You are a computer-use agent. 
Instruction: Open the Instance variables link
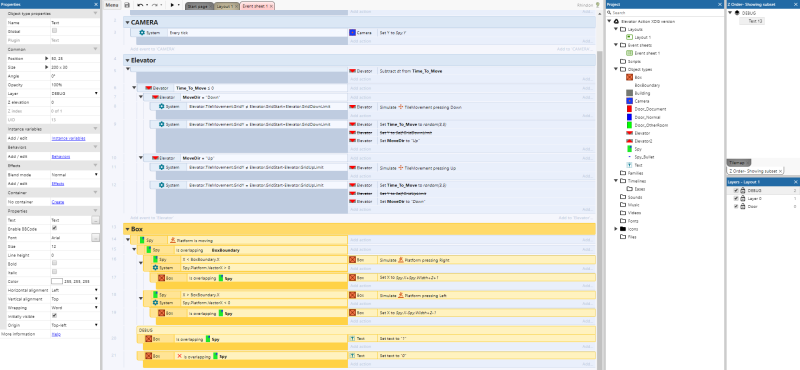click(x=68, y=138)
